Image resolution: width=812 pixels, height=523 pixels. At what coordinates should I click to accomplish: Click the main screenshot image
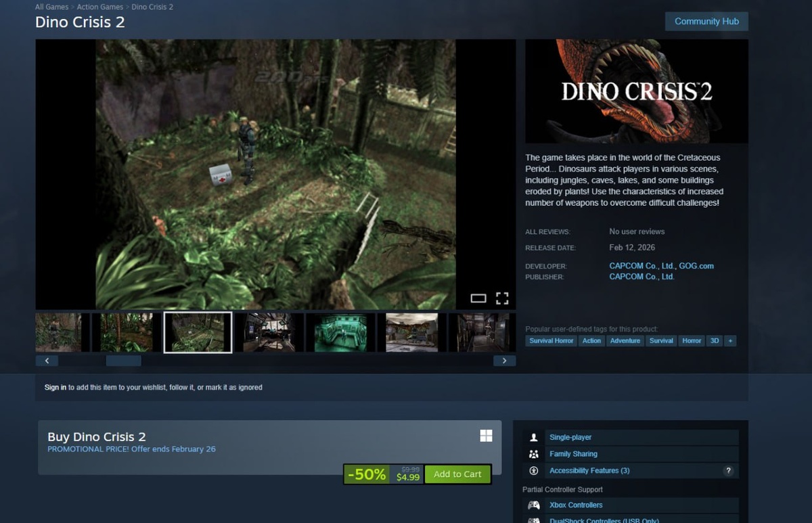click(275, 174)
